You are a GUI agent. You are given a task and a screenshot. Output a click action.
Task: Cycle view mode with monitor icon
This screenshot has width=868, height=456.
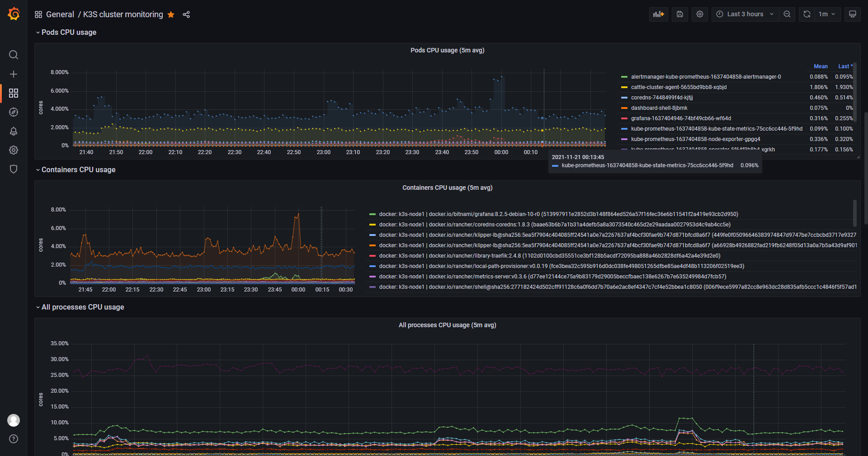click(853, 14)
